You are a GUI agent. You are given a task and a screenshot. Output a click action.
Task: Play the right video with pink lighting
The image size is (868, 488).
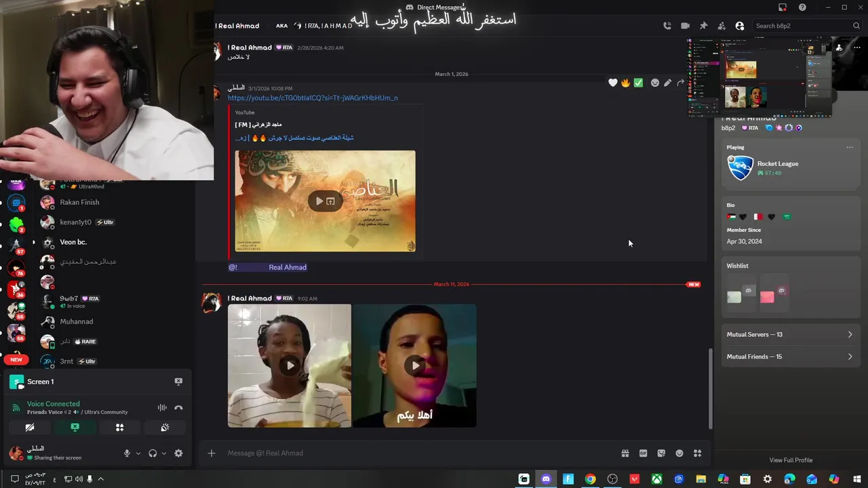point(414,365)
